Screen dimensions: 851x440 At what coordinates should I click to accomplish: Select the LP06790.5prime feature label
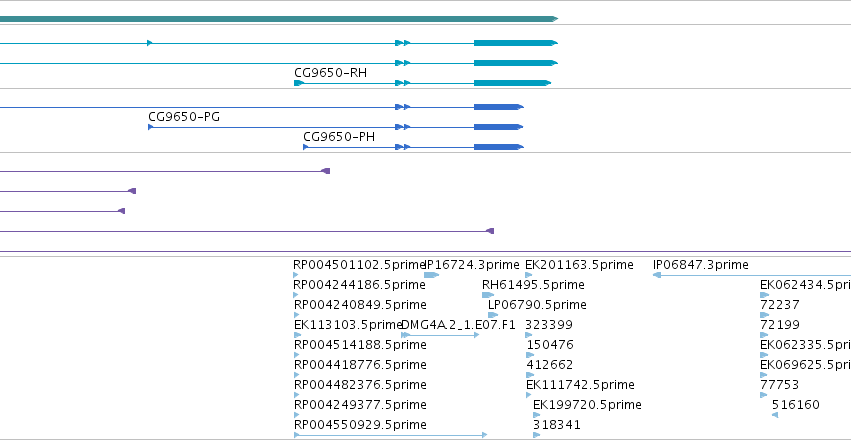537,305
